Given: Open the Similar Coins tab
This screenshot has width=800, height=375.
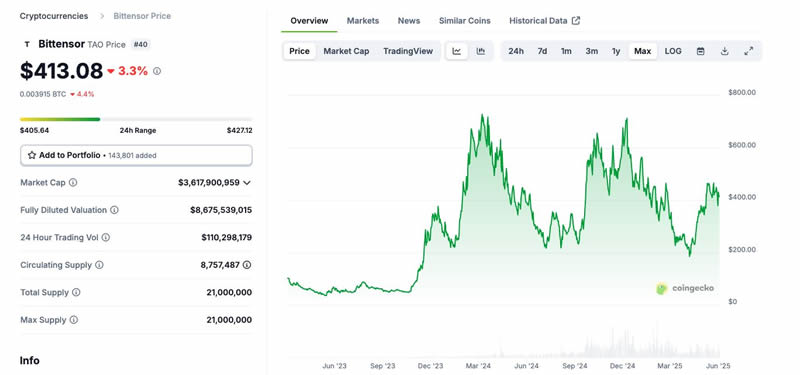Looking at the screenshot, I should click(465, 21).
